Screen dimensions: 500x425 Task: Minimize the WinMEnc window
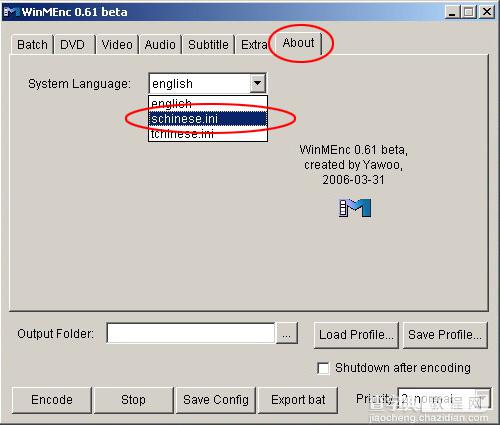coord(452,12)
